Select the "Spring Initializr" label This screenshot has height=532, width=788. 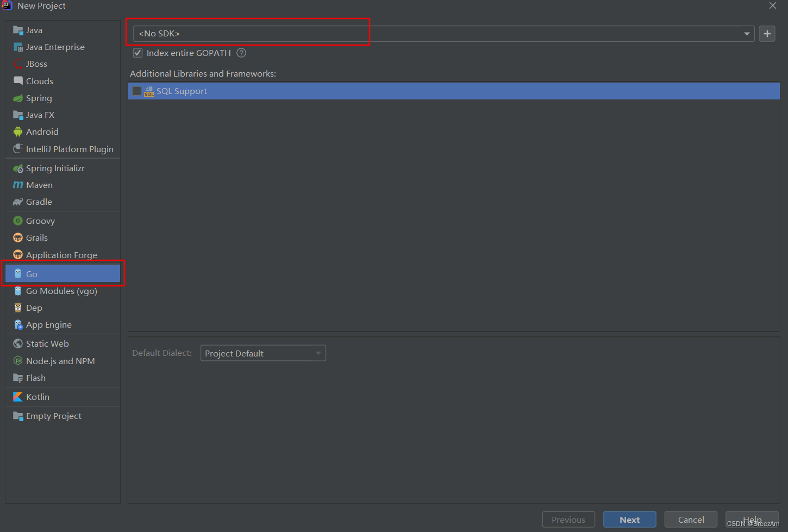coord(55,168)
